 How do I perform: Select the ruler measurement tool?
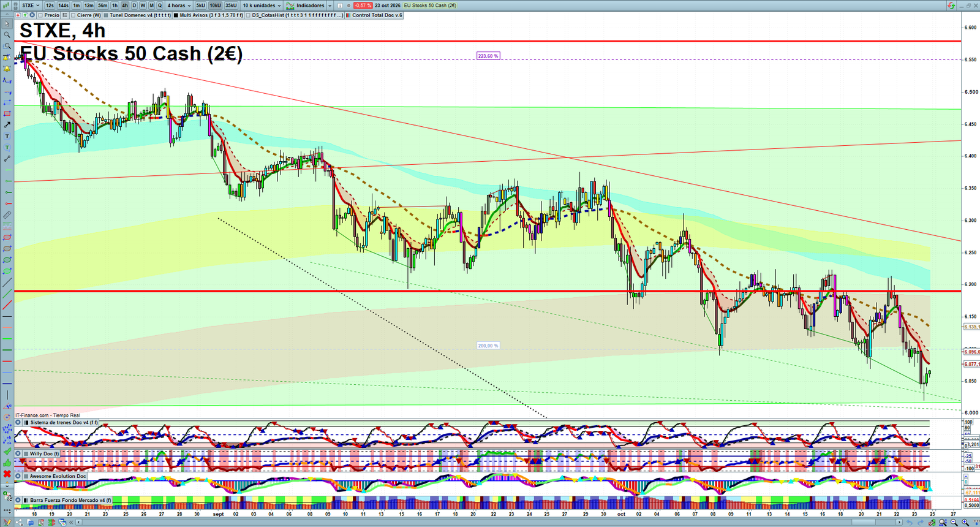click(7, 216)
